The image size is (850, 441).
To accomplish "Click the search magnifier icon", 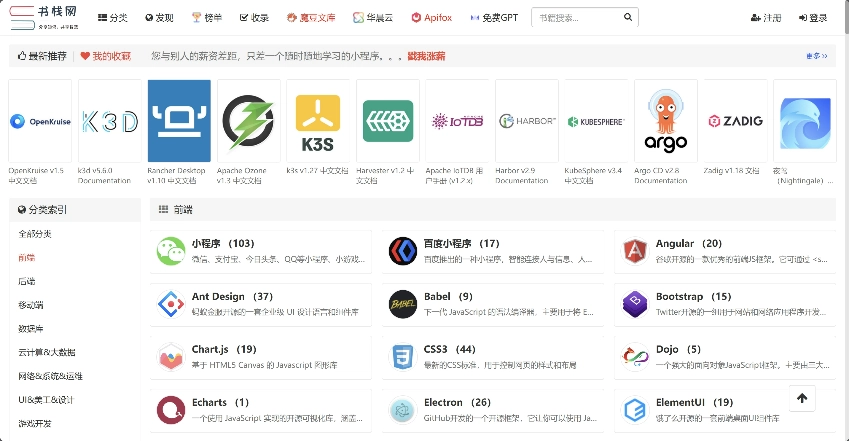I will click(628, 17).
